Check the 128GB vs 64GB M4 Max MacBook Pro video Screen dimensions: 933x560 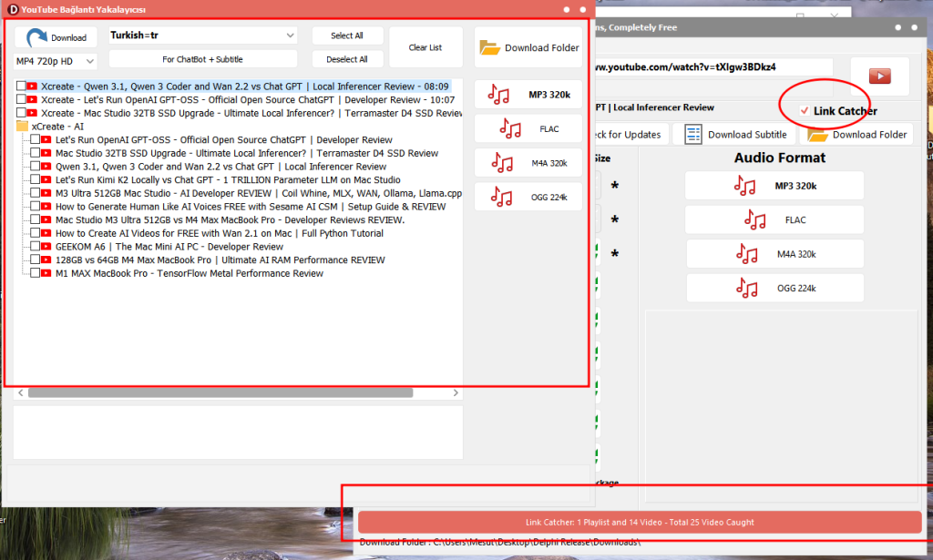tap(36, 260)
